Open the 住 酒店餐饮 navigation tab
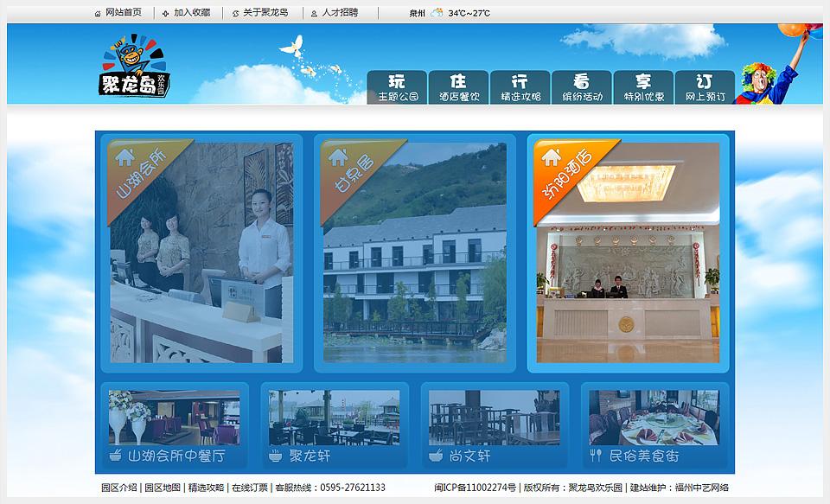 click(458, 87)
